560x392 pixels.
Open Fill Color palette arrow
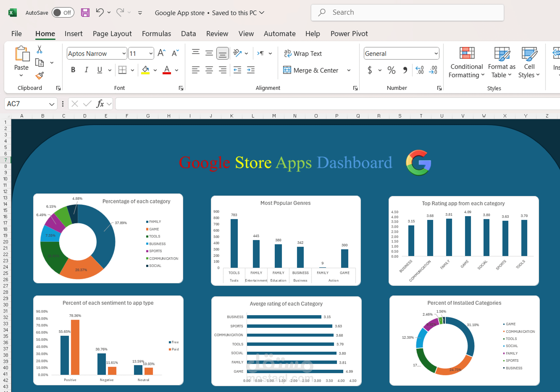coord(155,70)
